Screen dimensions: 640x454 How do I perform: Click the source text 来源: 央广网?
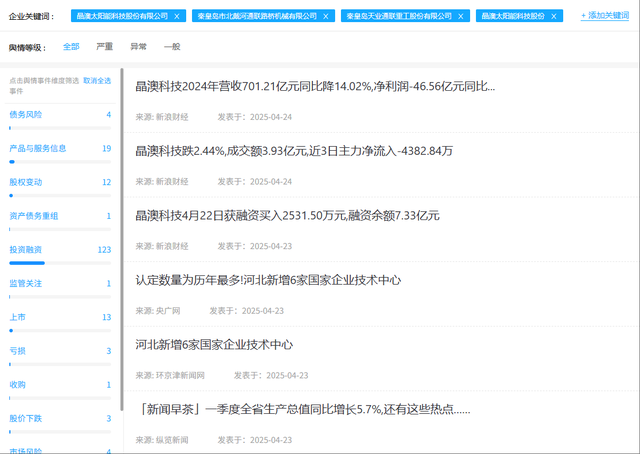click(158, 311)
